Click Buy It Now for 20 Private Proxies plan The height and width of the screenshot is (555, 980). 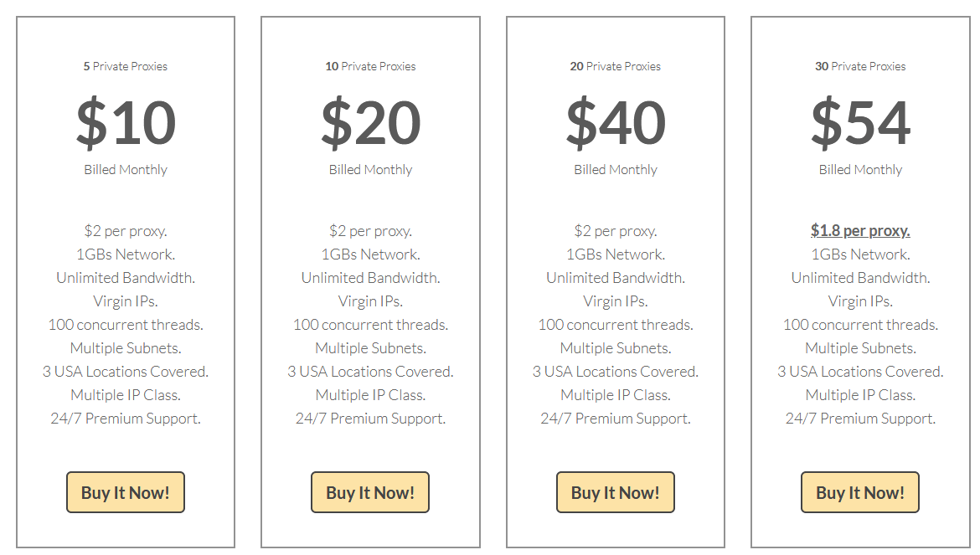click(x=615, y=492)
